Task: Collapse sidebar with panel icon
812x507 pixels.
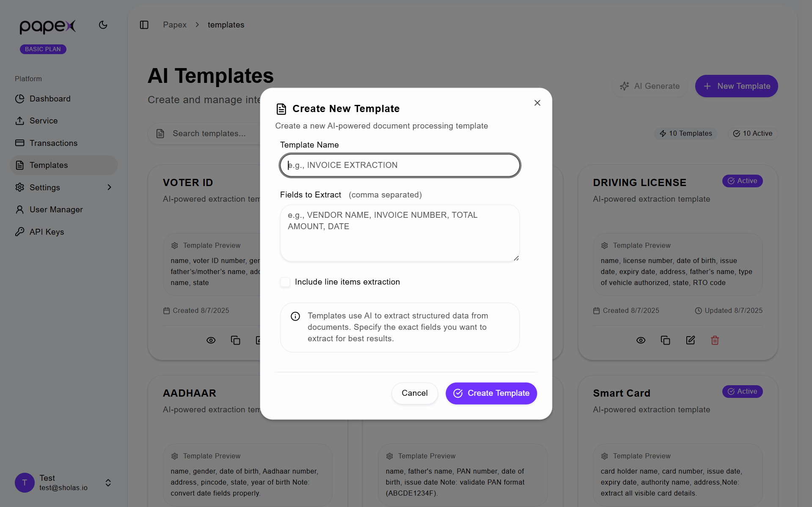Action: pos(144,25)
